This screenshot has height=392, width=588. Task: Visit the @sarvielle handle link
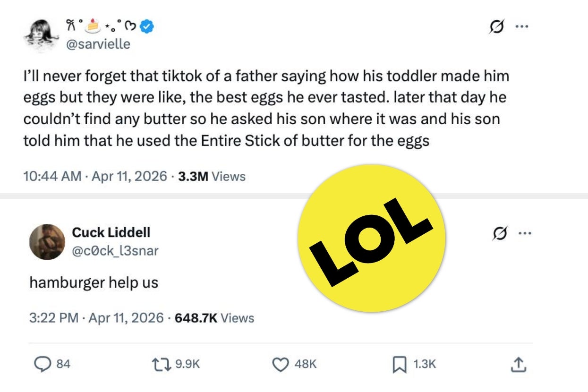coord(100,44)
